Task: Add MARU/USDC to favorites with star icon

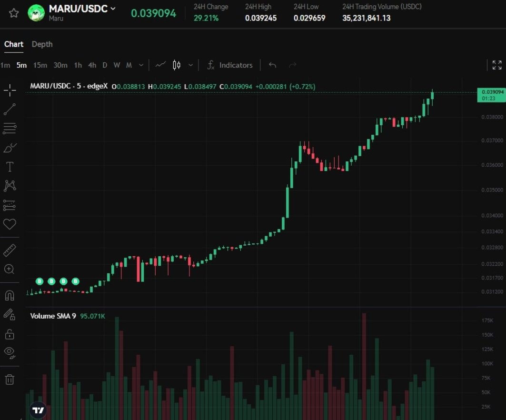Action: coord(13,13)
